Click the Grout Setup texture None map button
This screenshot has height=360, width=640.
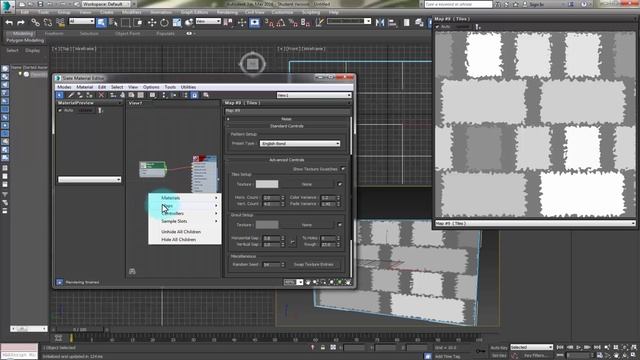[307, 225]
